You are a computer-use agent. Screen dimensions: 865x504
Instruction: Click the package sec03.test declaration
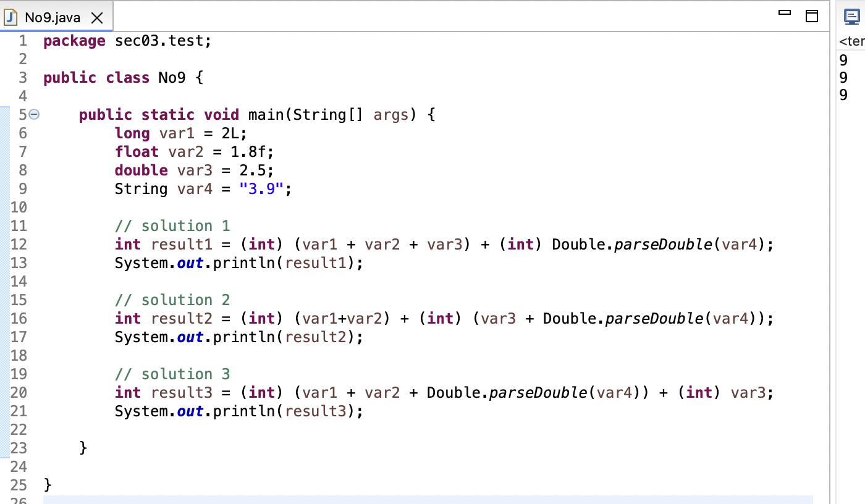(127, 41)
